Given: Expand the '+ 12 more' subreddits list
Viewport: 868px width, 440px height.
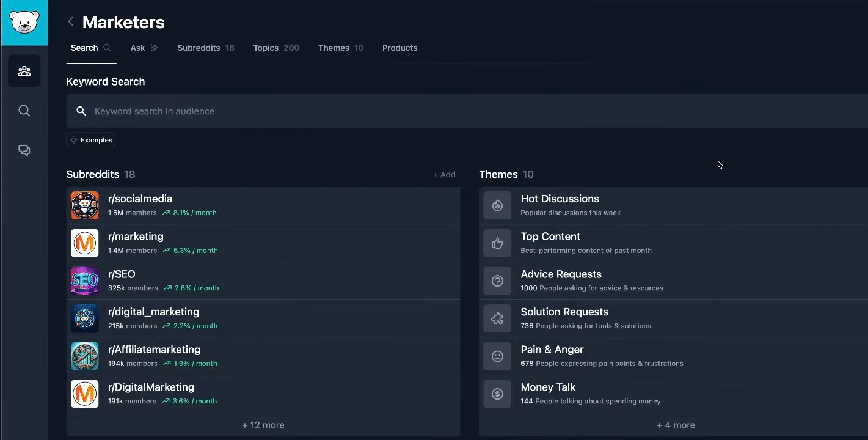Looking at the screenshot, I should click(x=263, y=425).
